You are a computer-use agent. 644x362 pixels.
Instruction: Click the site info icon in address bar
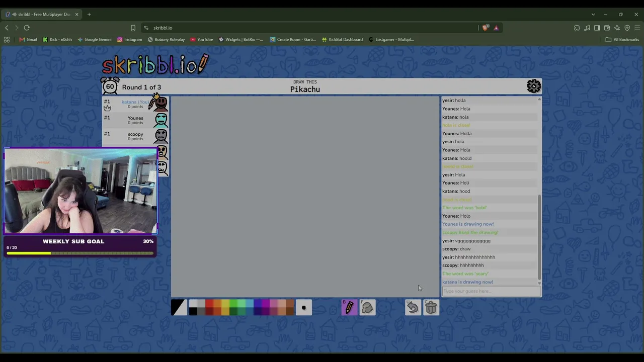pyautogui.click(x=146, y=28)
